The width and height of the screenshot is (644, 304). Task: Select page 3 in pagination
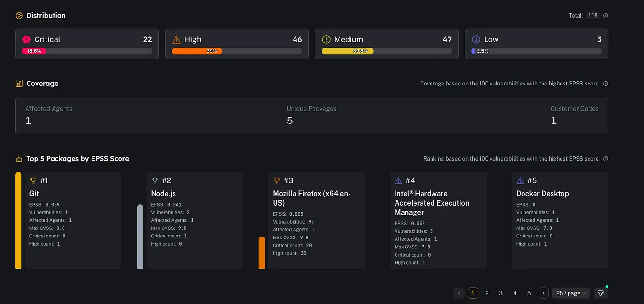[501, 293]
